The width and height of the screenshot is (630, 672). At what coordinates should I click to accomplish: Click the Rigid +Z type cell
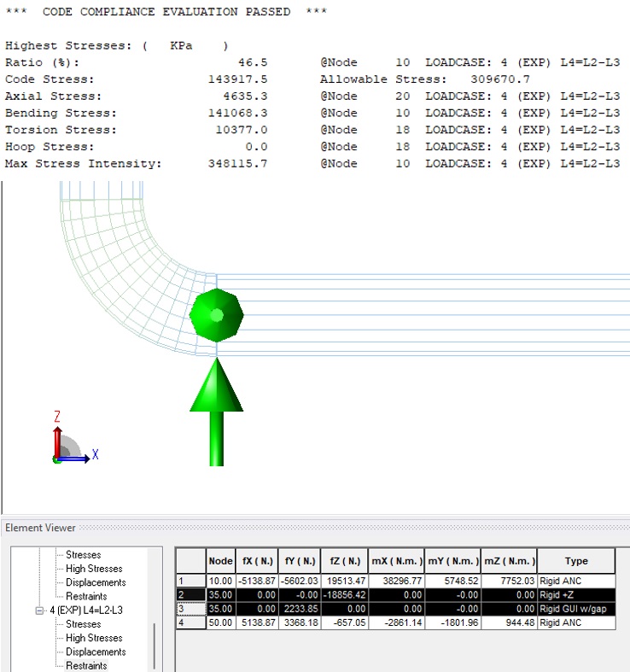tap(576, 594)
